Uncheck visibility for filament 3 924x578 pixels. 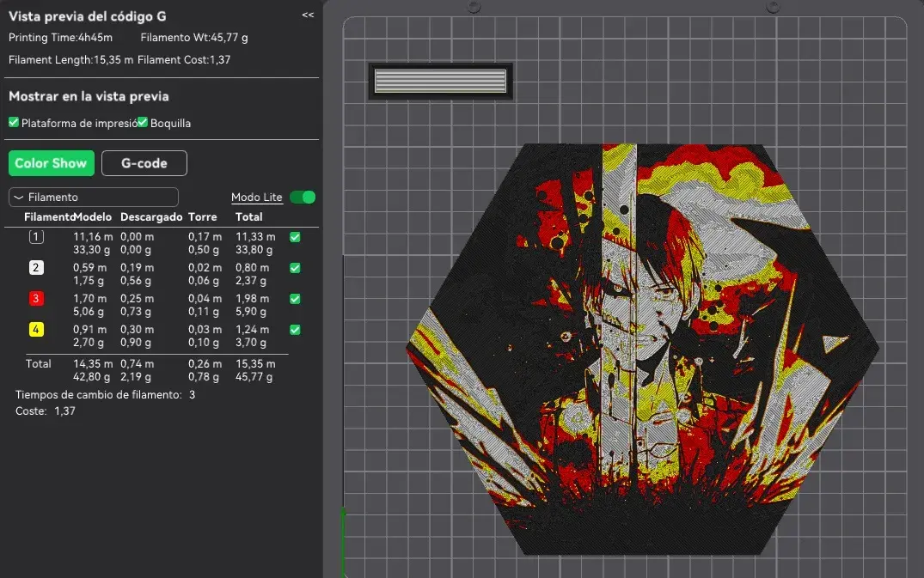coord(295,298)
